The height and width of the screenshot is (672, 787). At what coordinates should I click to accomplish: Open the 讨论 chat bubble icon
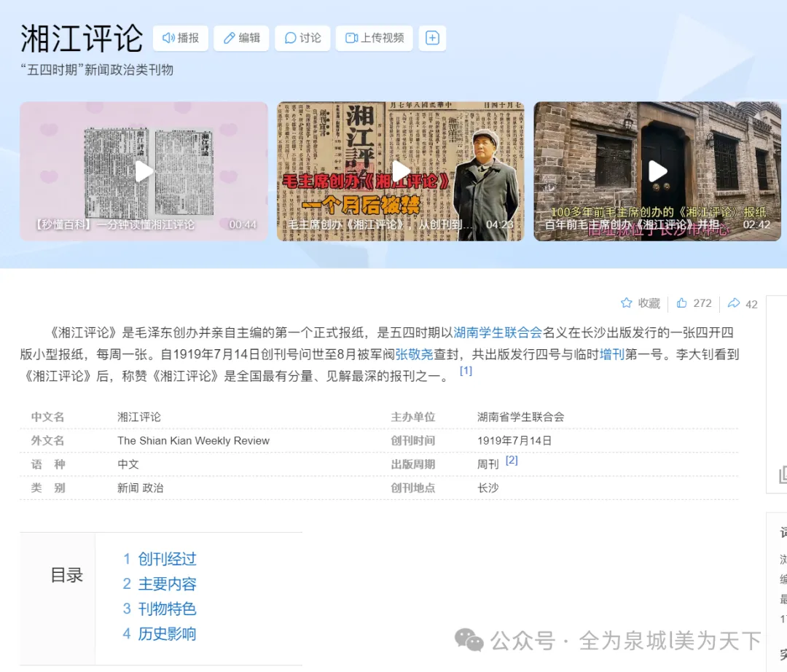pyautogui.click(x=290, y=38)
